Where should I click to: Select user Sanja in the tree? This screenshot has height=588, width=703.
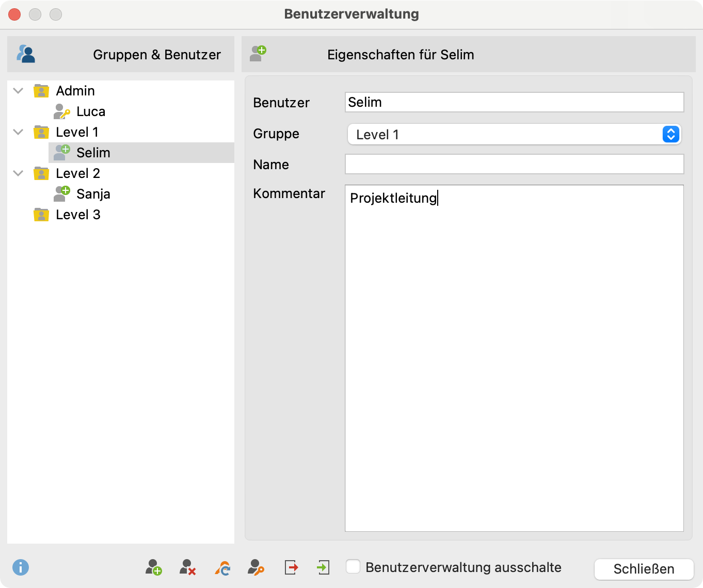(93, 194)
